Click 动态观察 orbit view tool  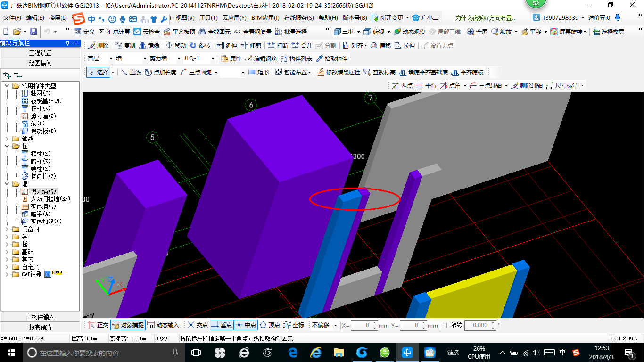pos(409,32)
